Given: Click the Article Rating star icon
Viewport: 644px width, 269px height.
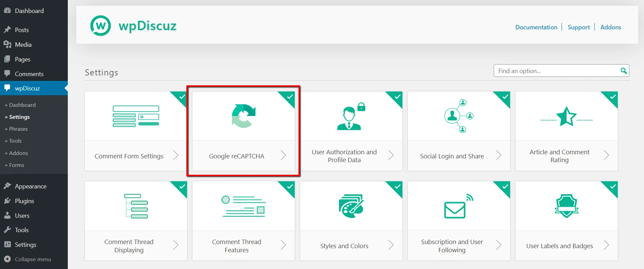Looking at the screenshot, I should click(566, 116).
